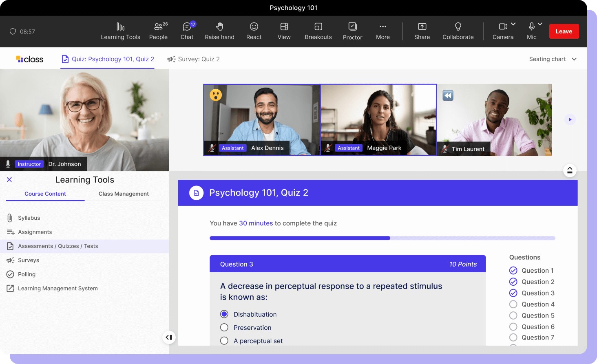Viewport: 597px width, 364px height.
Task: Select the Preservation radio button
Action: (224, 328)
